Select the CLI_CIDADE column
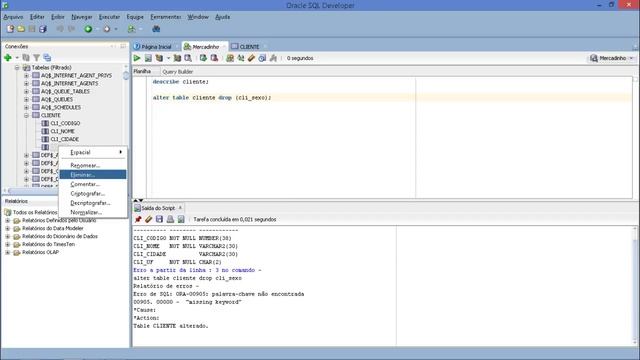 [64, 139]
